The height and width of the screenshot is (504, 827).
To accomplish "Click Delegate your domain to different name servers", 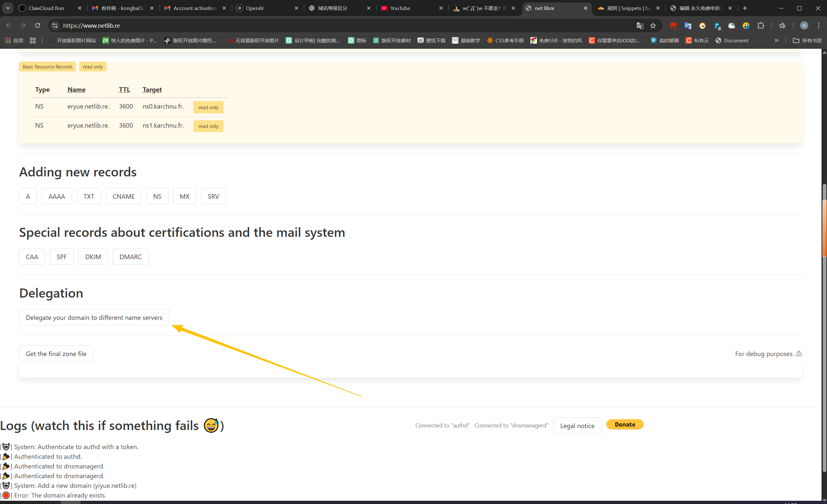I will (94, 318).
